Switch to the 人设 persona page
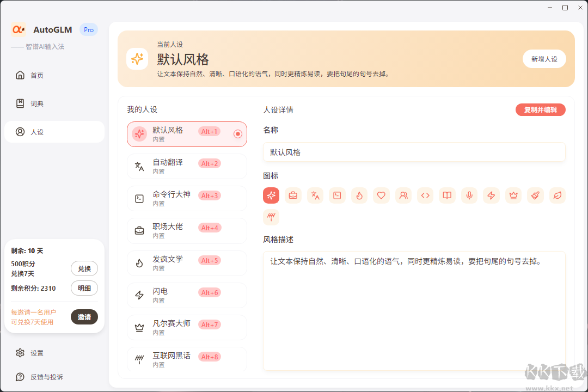Image resolution: width=588 pixels, height=392 pixels. point(54,132)
